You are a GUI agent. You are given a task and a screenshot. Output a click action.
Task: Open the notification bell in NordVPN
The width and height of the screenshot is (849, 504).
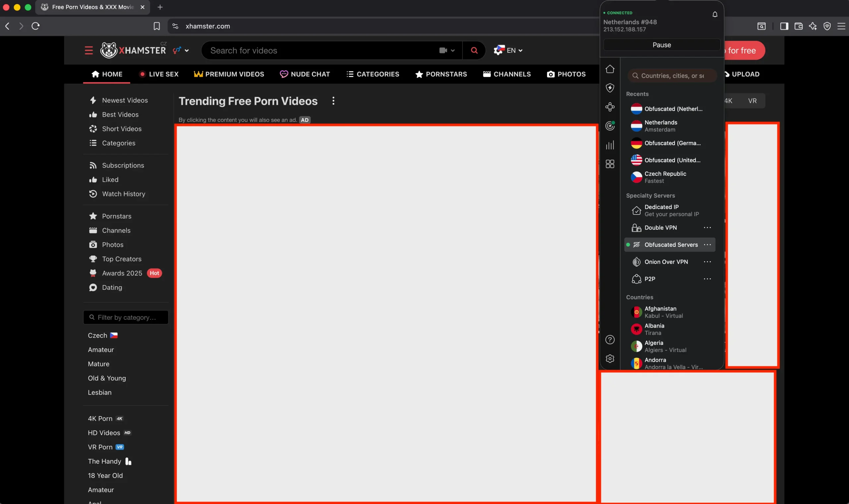714,14
